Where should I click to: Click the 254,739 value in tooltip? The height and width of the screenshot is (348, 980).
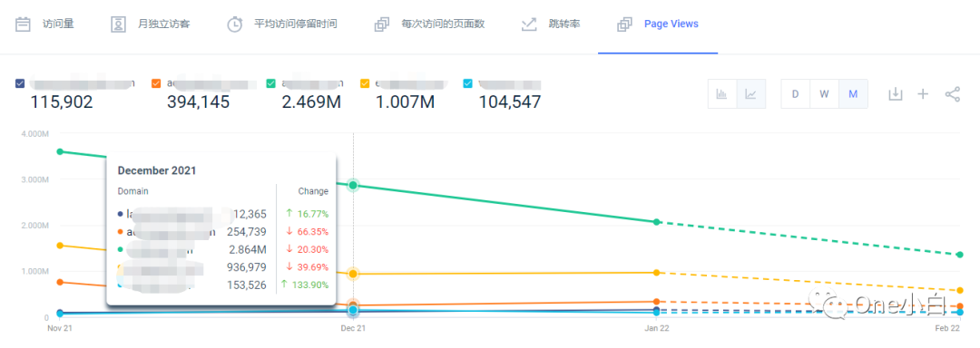tap(247, 232)
